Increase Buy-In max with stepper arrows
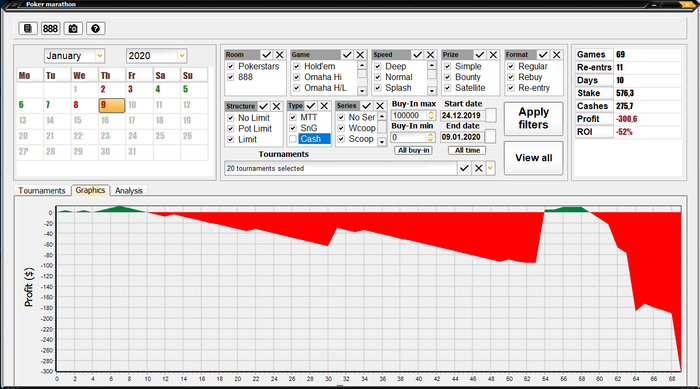The image size is (700, 389). 431,115
